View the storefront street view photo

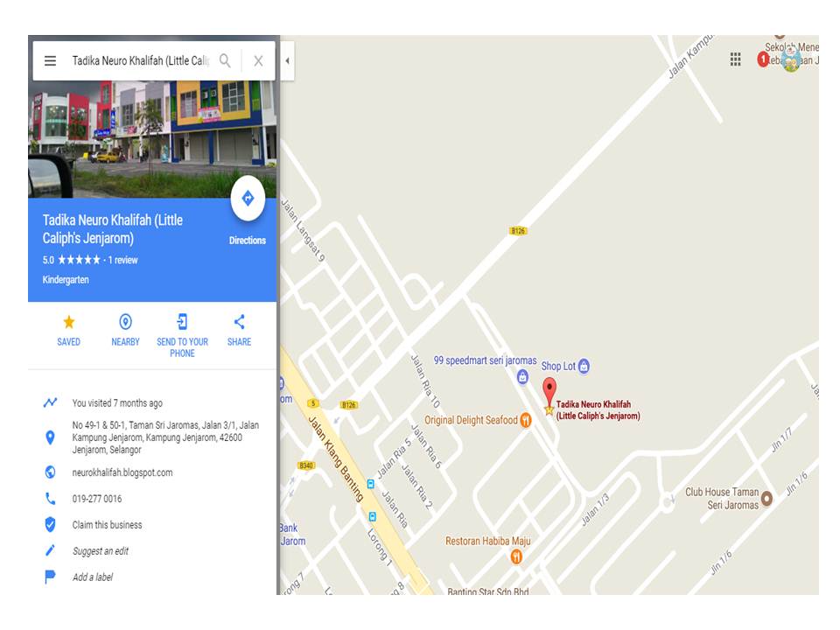[152, 139]
